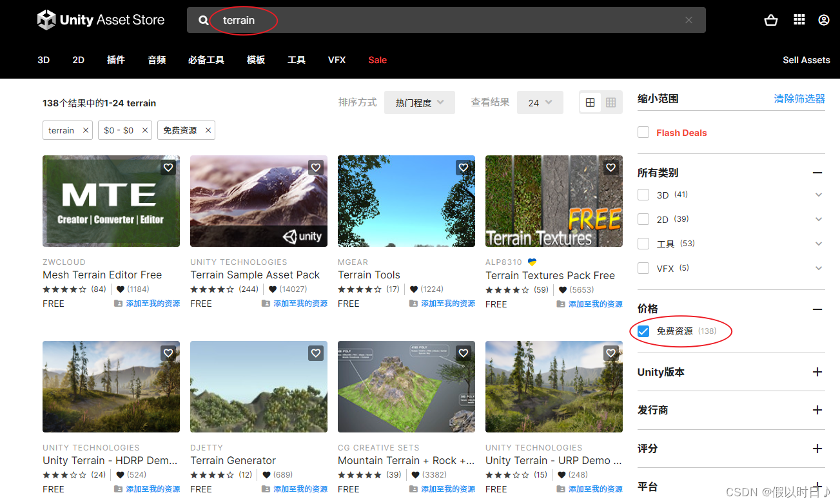This screenshot has width=840, height=504.
Task: Favorite Terrain Tools heart icon
Action: (464, 168)
